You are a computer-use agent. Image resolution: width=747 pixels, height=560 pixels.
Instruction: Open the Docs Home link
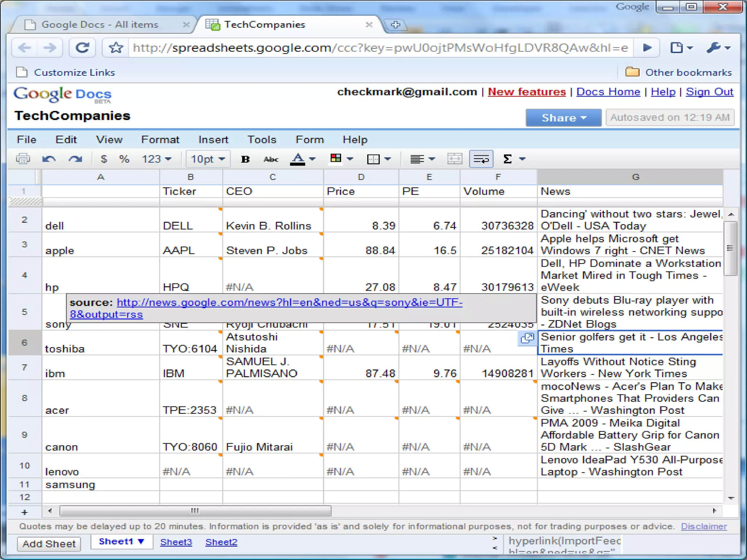608,92
